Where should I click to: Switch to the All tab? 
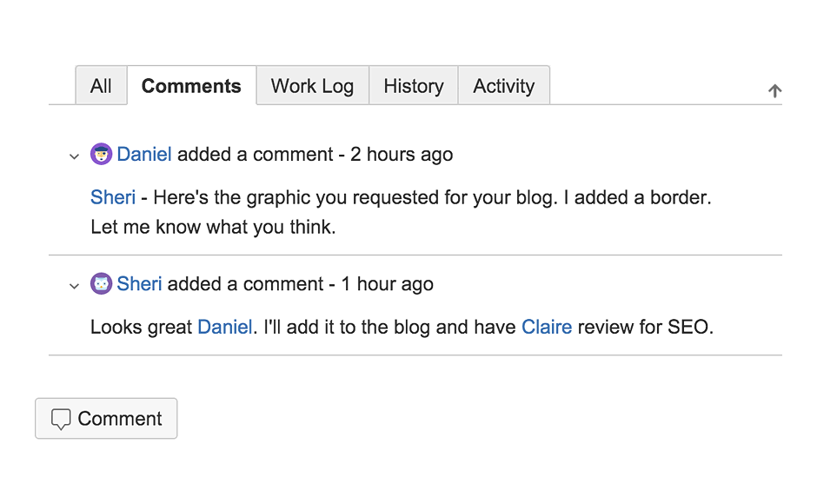click(101, 86)
